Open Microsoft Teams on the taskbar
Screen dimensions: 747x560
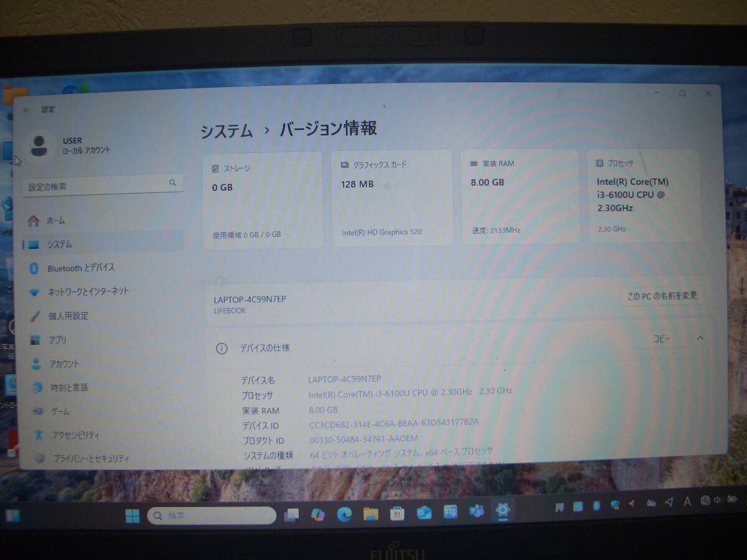pos(477,511)
